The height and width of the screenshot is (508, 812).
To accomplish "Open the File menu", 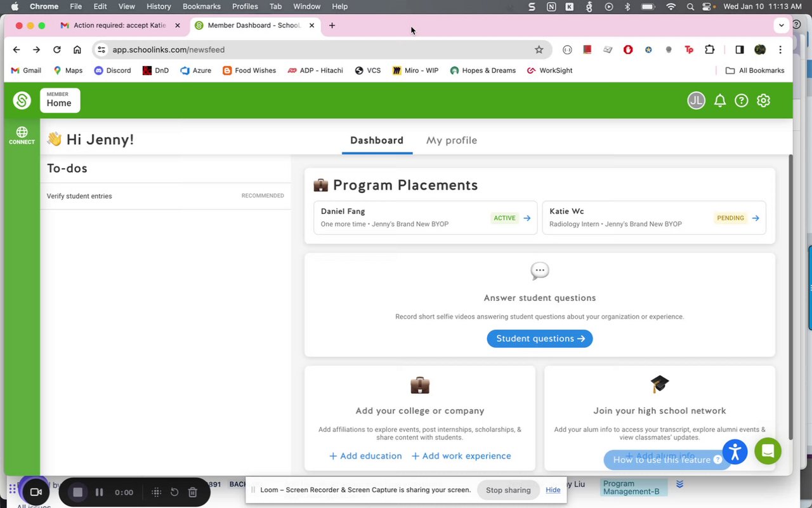I will click(x=75, y=6).
